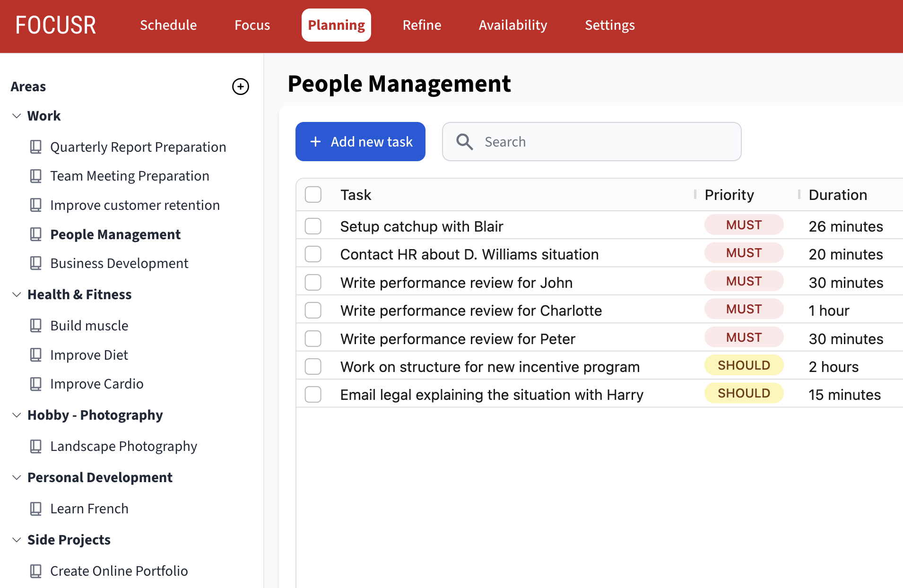903x588 pixels.
Task: Collapse the Personal Development group chevron
Action: pos(17,477)
